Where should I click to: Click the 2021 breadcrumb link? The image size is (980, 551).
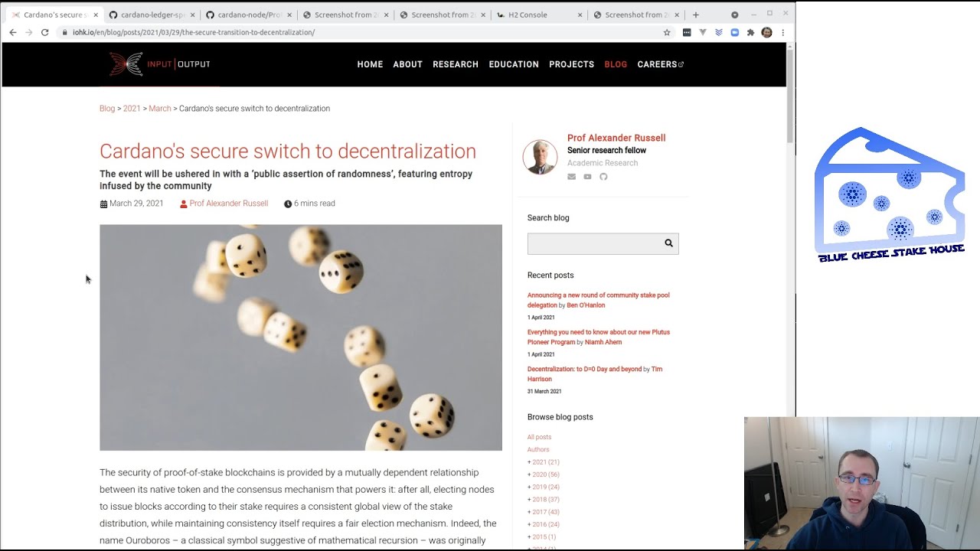point(132,109)
